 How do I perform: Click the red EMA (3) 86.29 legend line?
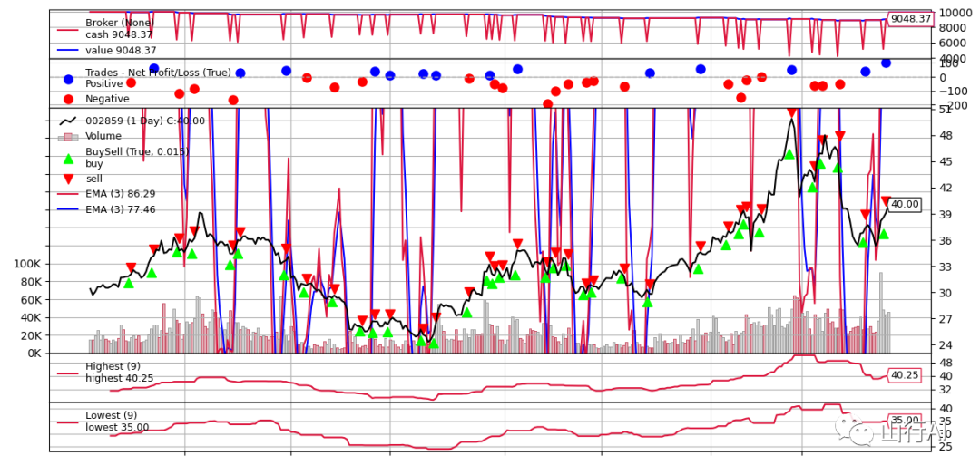(x=68, y=194)
